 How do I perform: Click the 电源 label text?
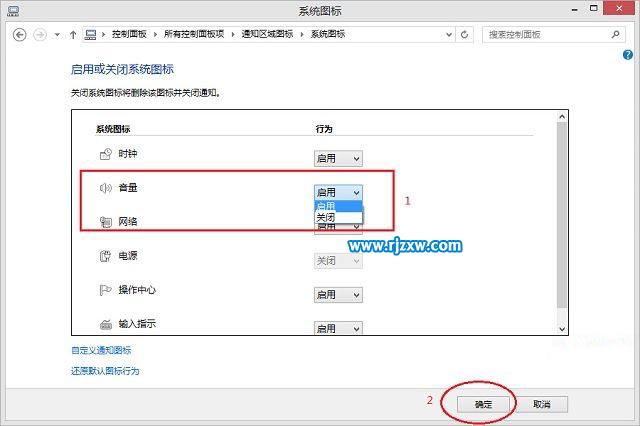click(x=128, y=256)
